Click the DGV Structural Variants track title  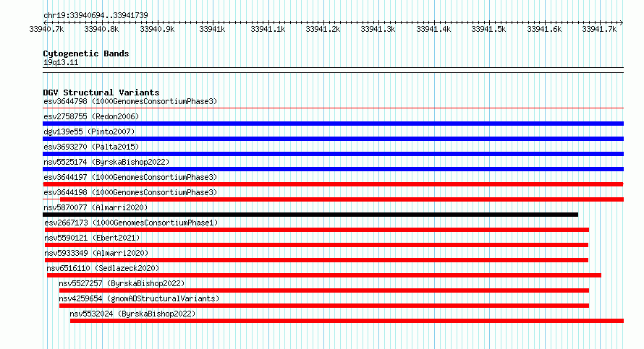[101, 92]
